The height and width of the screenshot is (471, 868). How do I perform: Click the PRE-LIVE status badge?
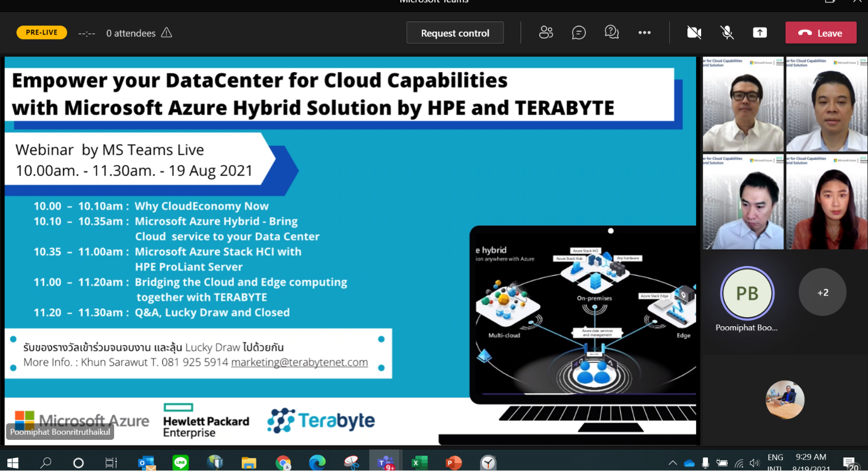coord(41,32)
